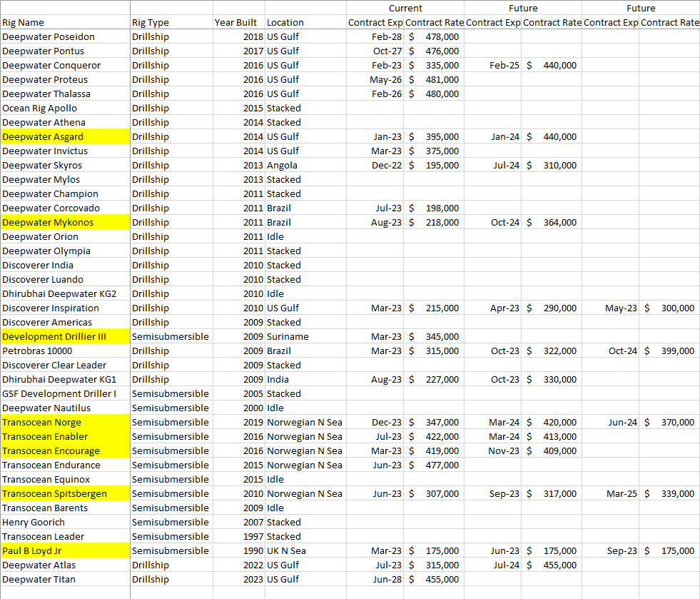Select the Deepwater Titan cell
700x599 pixels.
[x=65, y=580]
